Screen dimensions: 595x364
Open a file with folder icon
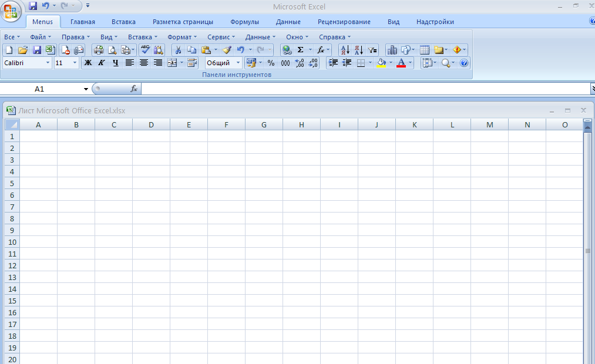(23, 50)
